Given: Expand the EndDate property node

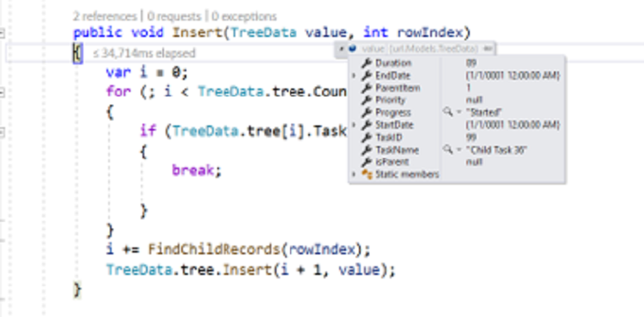Looking at the screenshot, I should [354, 76].
